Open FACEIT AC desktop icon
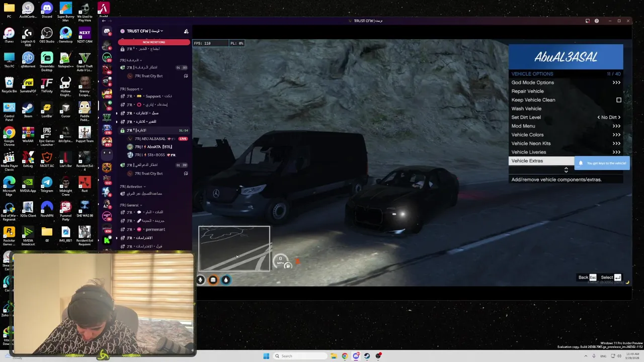The image size is (644, 362). coord(47,159)
